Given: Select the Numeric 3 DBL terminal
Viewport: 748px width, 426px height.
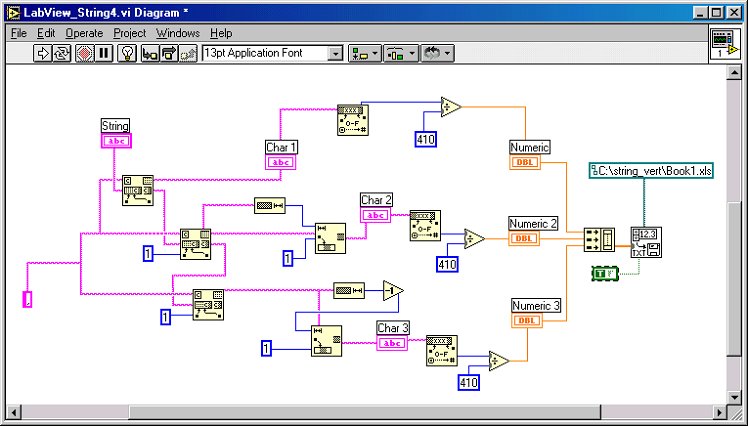Looking at the screenshot, I should tap(527, 320).
